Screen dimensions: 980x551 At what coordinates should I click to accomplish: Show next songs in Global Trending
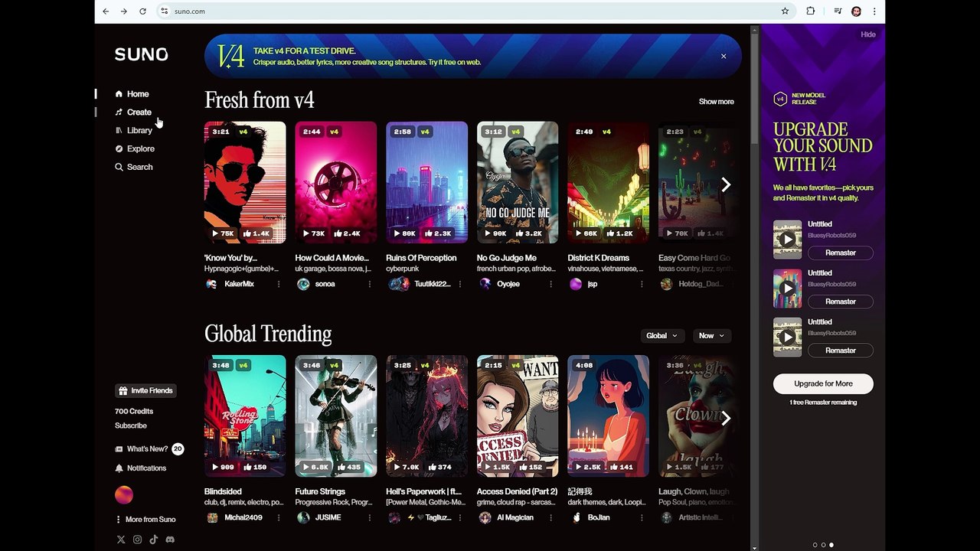tap(726, 418)
